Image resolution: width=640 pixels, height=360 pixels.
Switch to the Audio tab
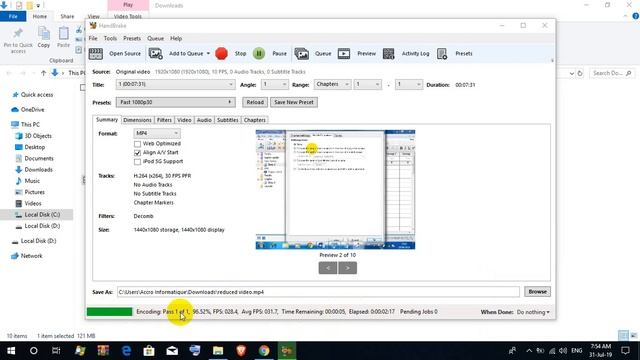pos(204,120)
